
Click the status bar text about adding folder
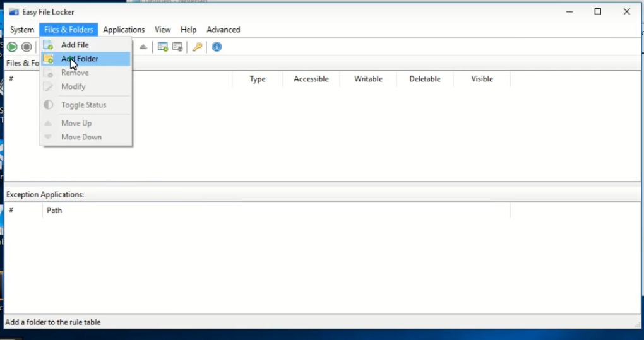pyautogui.click(x=53, y=322)
